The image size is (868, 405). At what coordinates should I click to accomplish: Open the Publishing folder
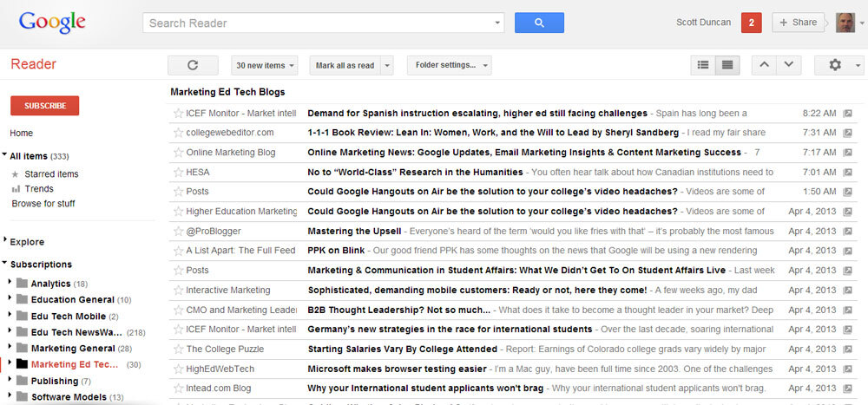coord(54,382)
